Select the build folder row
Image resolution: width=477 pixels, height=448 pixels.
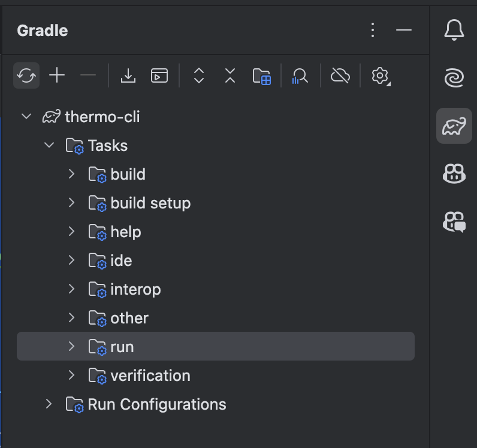point(216,174)
